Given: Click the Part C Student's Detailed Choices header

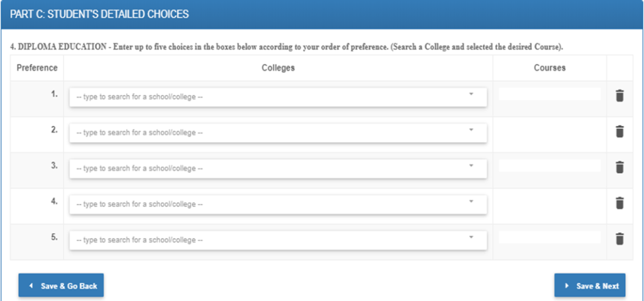Looking at the screenshot, I should coord(99,13).
